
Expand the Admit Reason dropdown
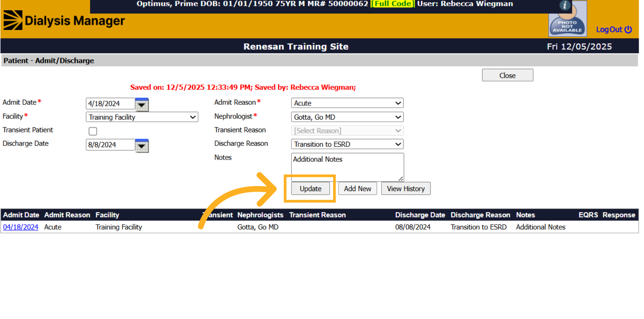coord(347,103)
